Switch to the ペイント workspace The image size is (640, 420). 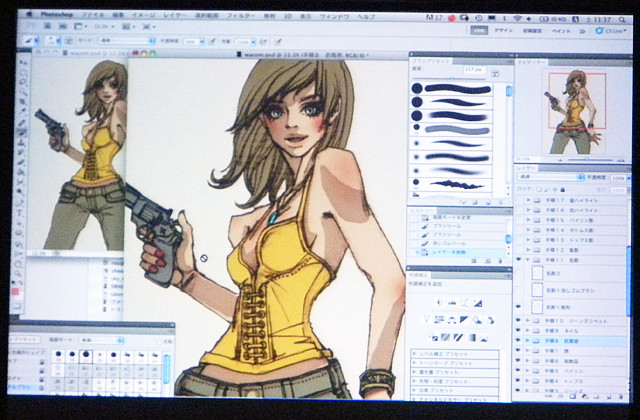point(560,31)
